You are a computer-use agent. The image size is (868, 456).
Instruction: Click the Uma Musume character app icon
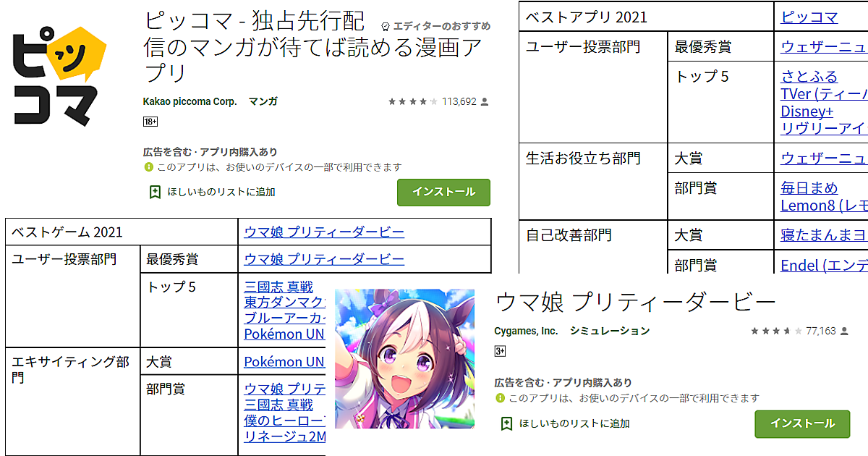point(405,359)
